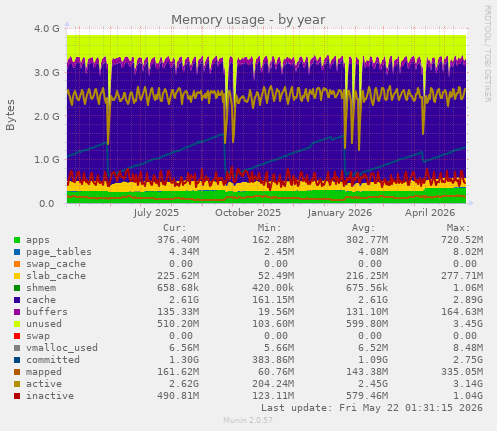Image resolution: width=497 pixels, height=431 pixels.
Task: Select the mapped legend label
Action: tap(44, 372)
